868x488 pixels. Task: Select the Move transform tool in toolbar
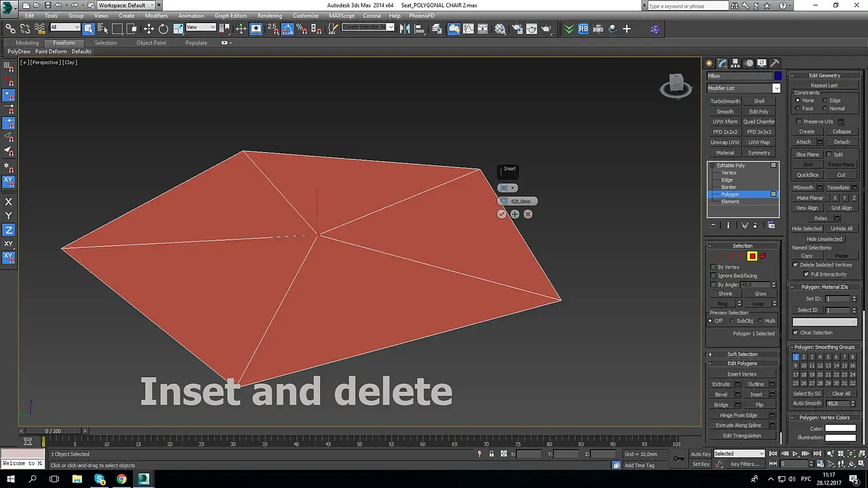click(x=149, y=29)
